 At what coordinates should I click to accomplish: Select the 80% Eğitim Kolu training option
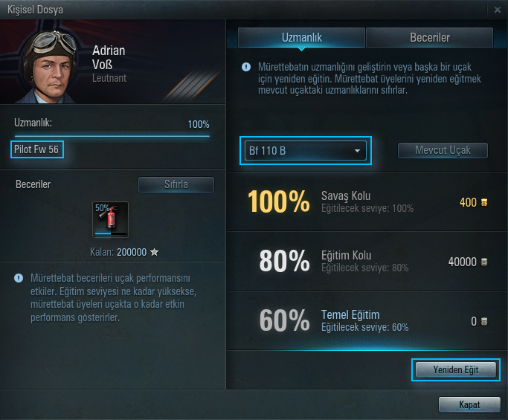[367, 261]
